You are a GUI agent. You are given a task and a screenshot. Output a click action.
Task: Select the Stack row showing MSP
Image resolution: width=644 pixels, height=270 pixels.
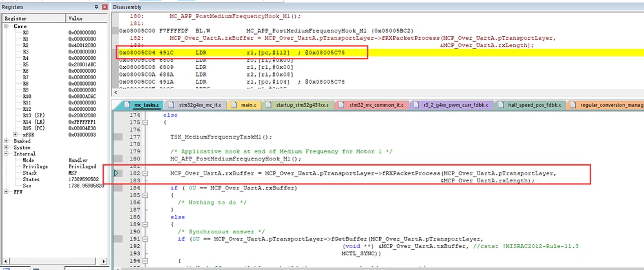(x=54, y=173)
